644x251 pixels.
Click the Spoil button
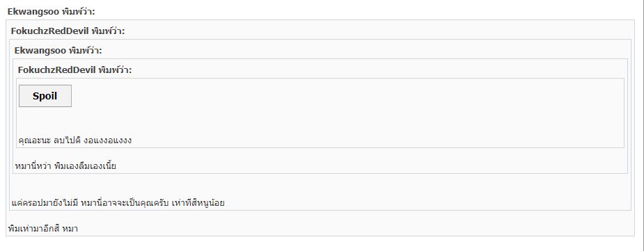coord(45,96)
